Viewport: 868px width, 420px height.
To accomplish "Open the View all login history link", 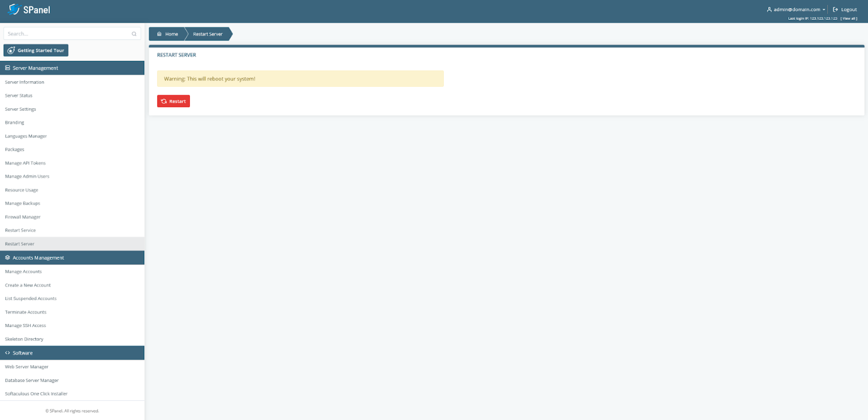I will click(849, 18).
